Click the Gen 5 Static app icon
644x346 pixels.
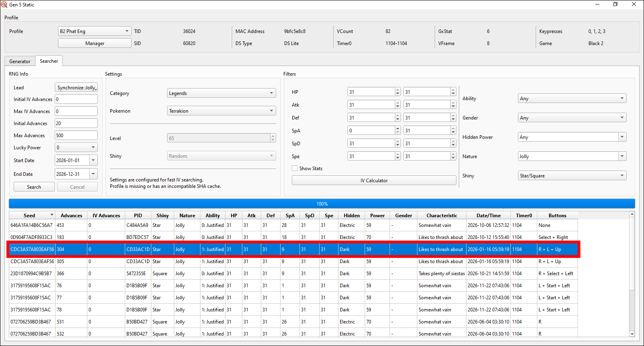coord(4,4)
